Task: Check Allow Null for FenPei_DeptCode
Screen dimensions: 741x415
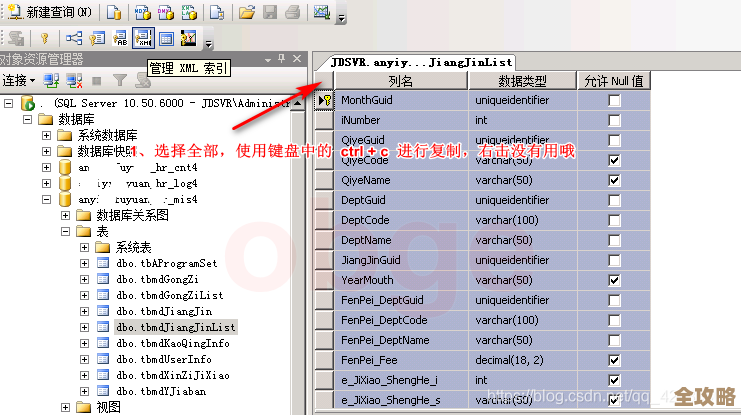Action: tap(614, 320)
